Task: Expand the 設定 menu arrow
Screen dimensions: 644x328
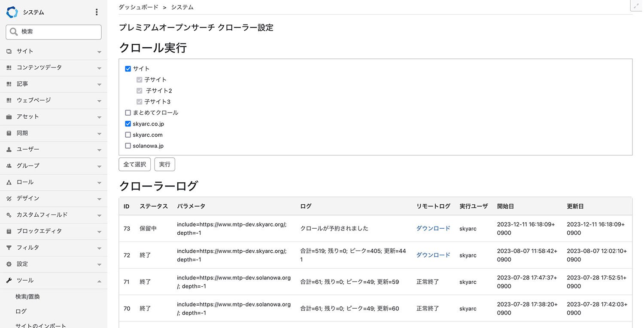Action: [x=99, y=264]
